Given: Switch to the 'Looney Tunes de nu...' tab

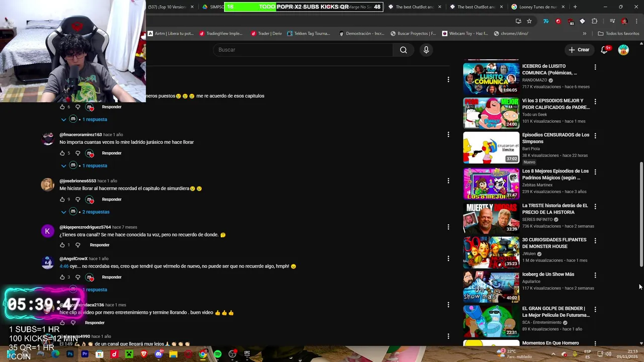Looking at the screenshot, I should (x=537, y=7).
